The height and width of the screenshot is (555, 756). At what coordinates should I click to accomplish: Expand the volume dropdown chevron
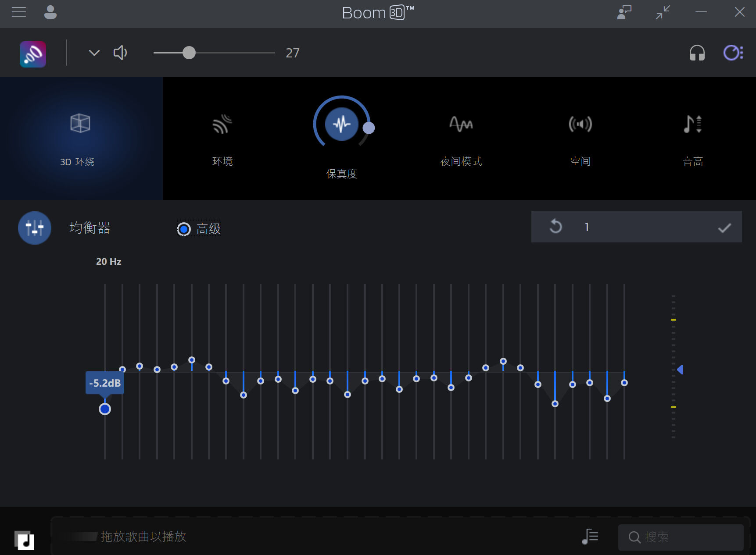94,53
